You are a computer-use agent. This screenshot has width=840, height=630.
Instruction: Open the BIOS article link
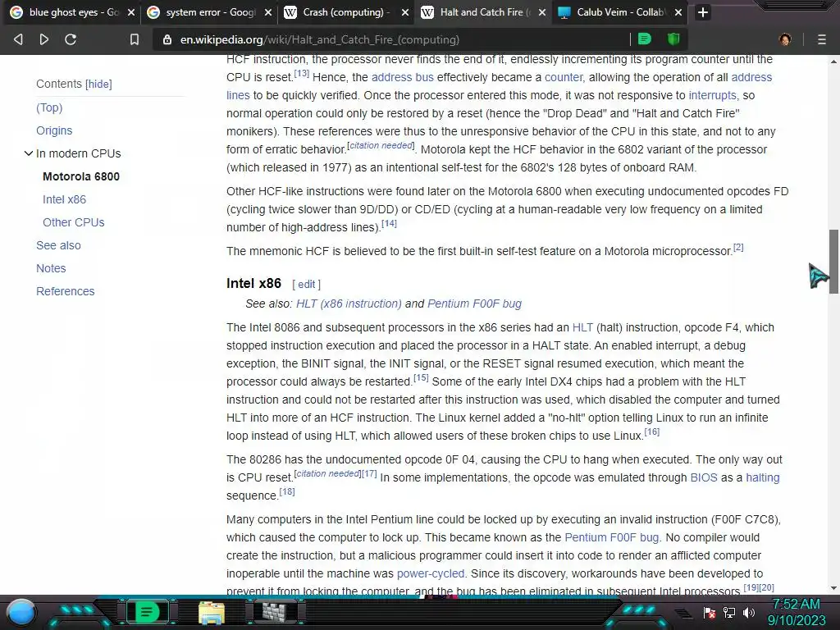pos(703,477)
